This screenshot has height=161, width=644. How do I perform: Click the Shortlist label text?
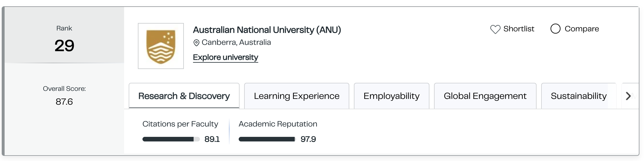coord(519,29)
